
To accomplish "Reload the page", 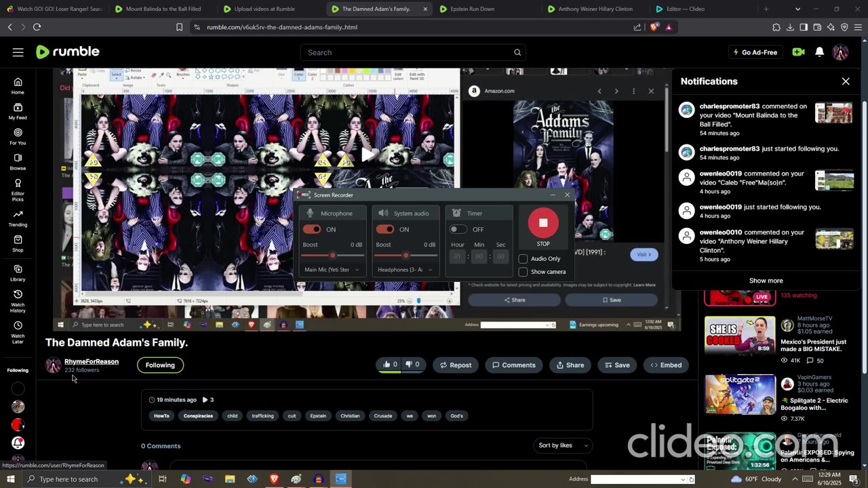I will click(37, 27).
